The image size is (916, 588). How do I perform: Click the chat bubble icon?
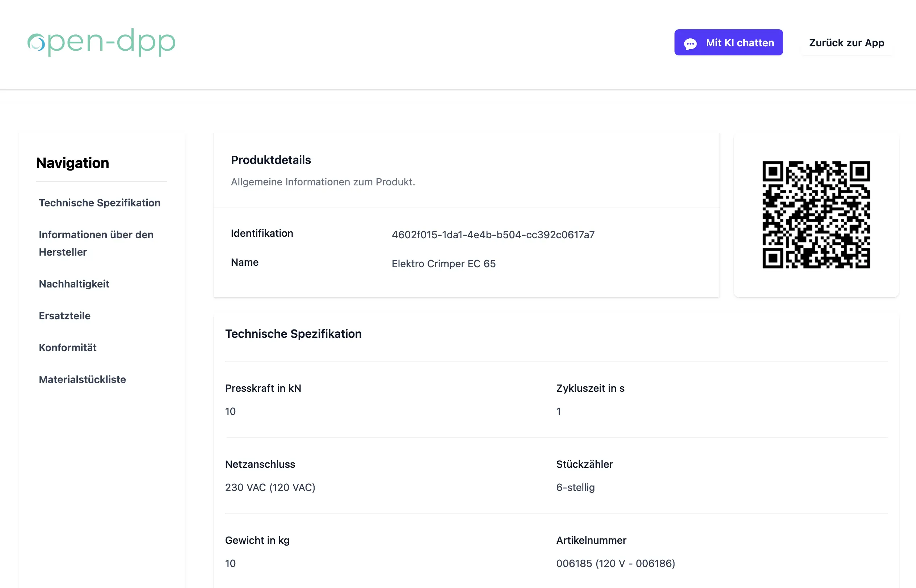[690, 43]
